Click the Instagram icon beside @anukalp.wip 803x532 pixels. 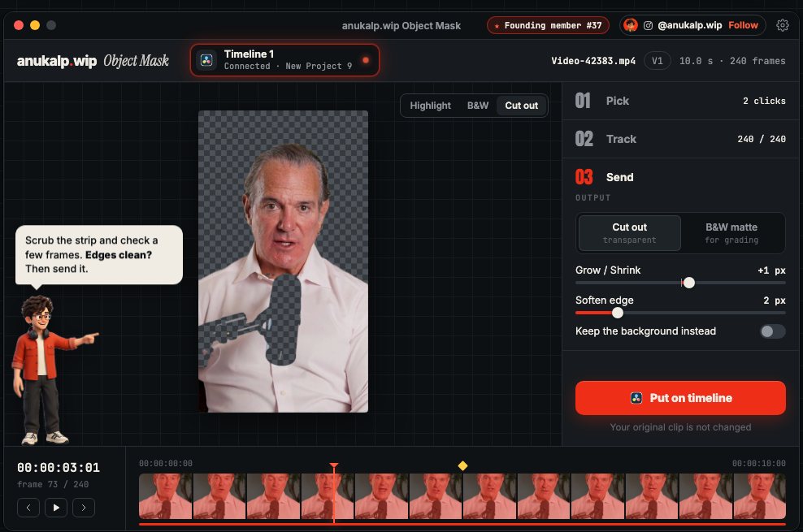pos(648,25)
